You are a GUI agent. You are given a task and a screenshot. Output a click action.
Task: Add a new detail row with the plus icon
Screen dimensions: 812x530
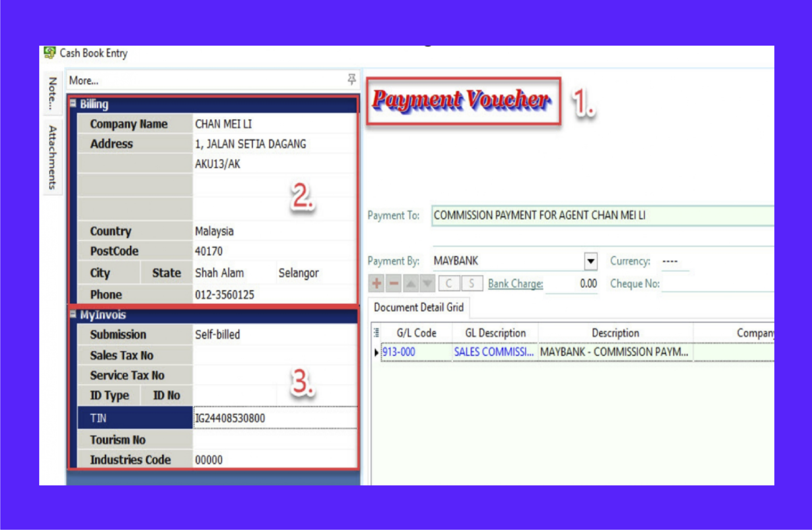(x=377, y=284)
